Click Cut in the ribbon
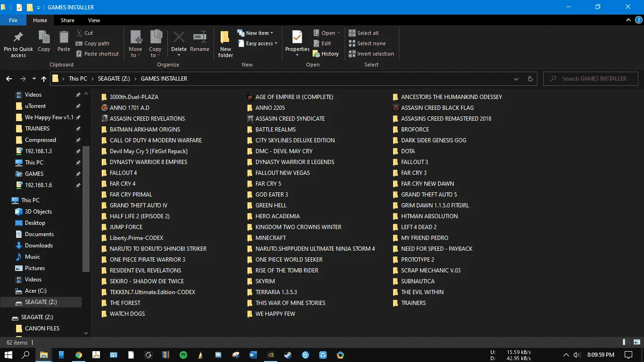This screenshot has width=644, height=362. click(85, 33)
